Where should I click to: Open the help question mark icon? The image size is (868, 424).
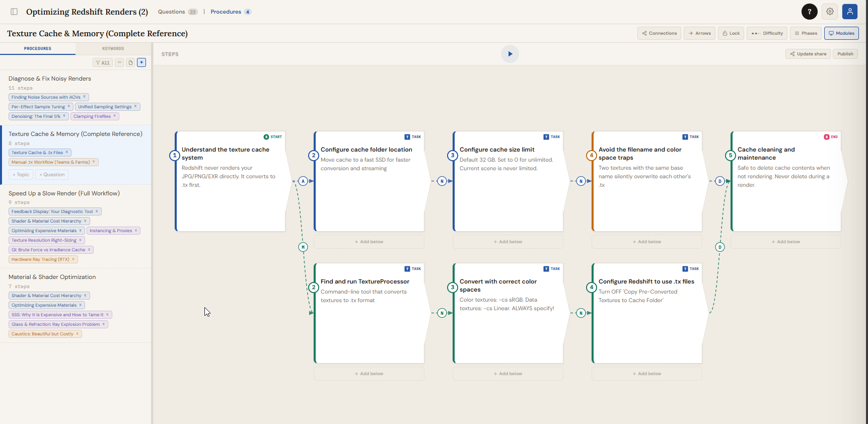coord(809,12)
